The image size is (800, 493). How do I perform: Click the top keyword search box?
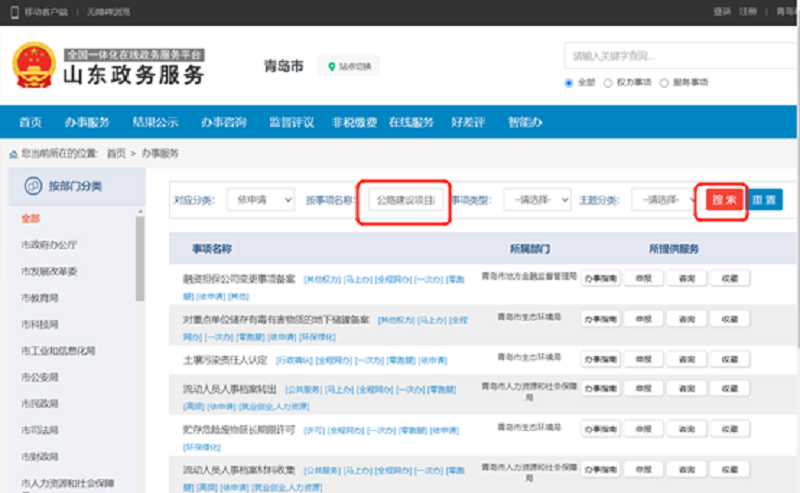[681, 56]
